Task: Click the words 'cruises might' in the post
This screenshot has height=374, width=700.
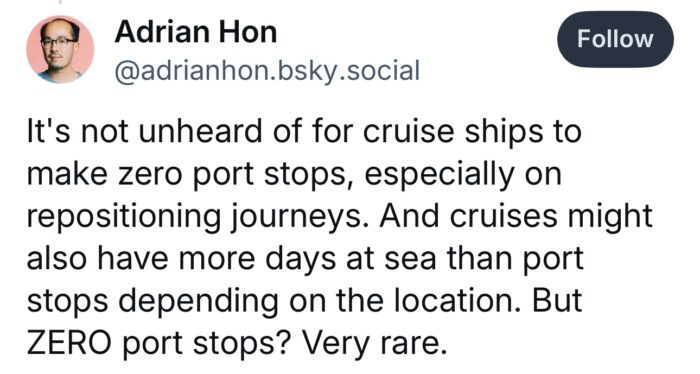Action: point(551,217)
